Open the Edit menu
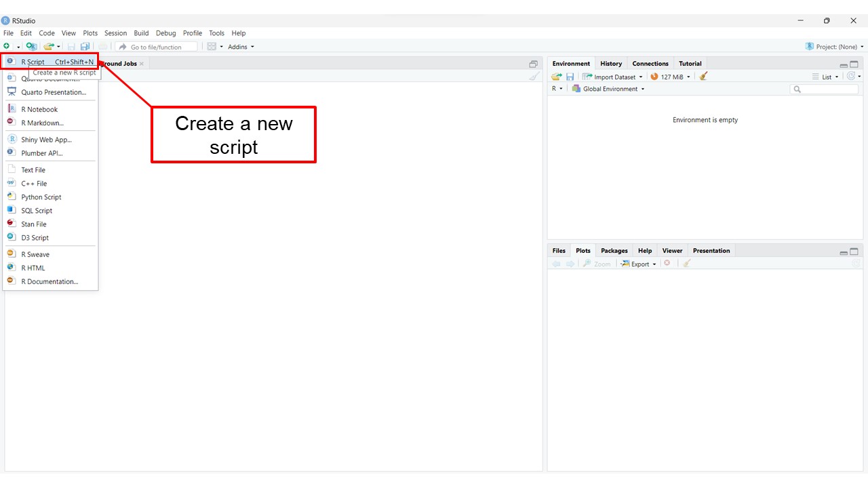868x488 pixels. [26, 33]
